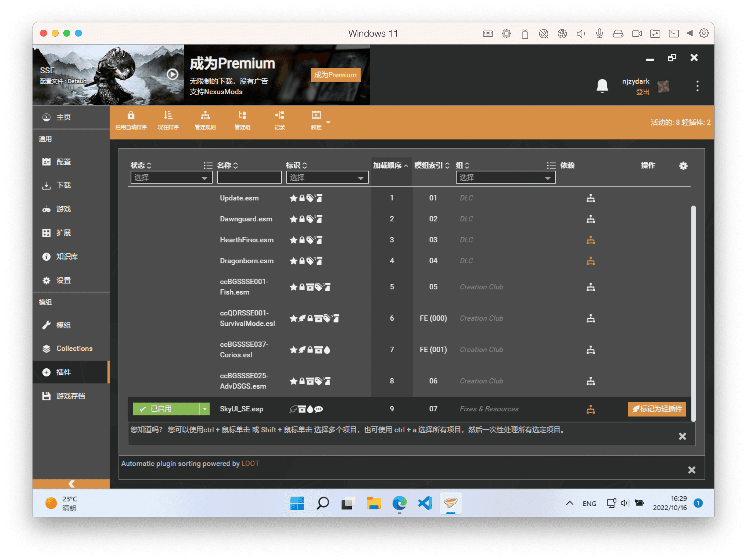The width and height of the screenshot is (747, 560).
Task: Click the notification bell icon
Action: tap(602, 86)
